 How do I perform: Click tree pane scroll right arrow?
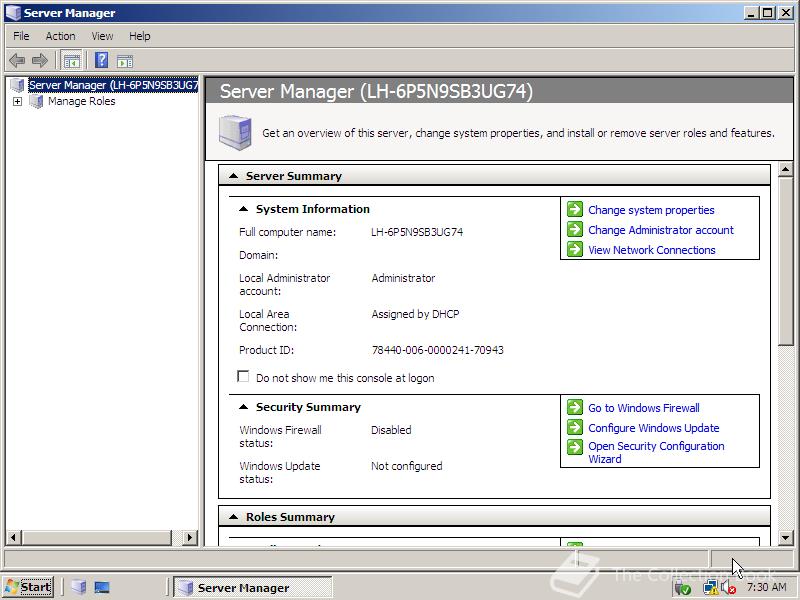[x=190, y=537]
